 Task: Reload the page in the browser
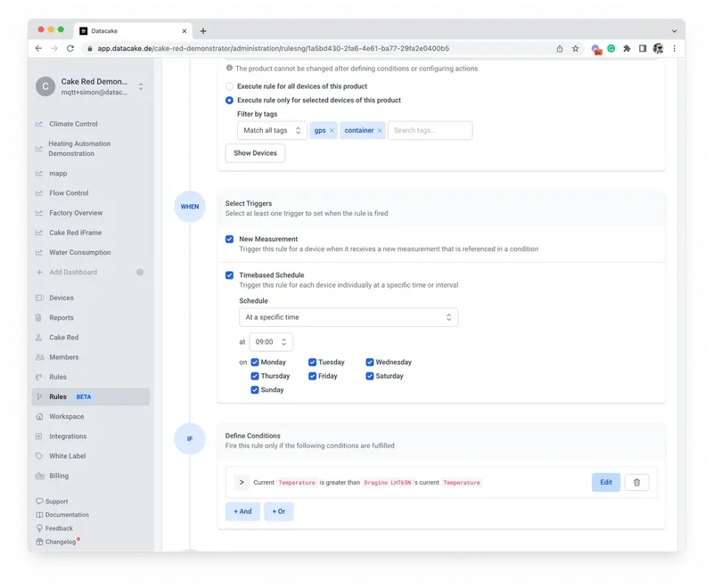tap(70, 49)
